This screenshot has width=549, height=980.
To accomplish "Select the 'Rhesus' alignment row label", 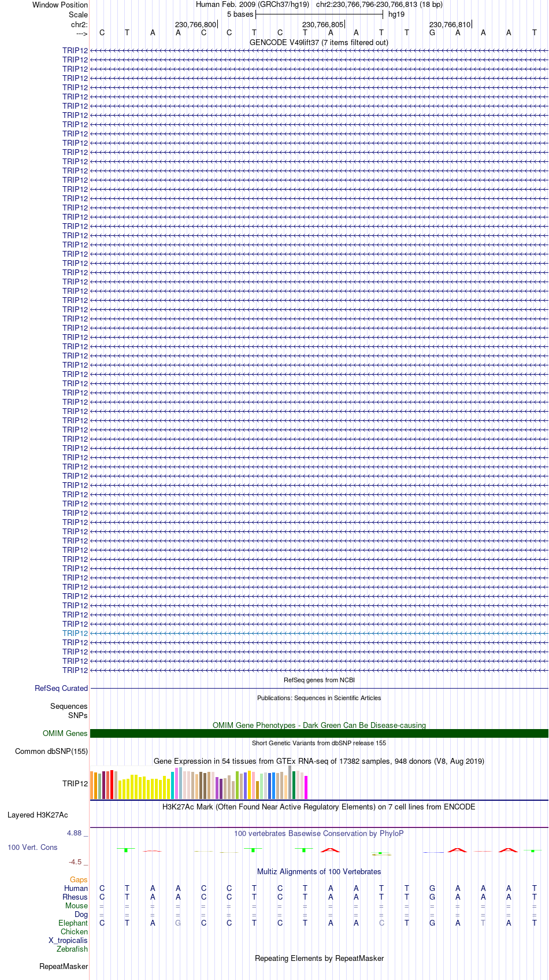I will tap(75, 897).
